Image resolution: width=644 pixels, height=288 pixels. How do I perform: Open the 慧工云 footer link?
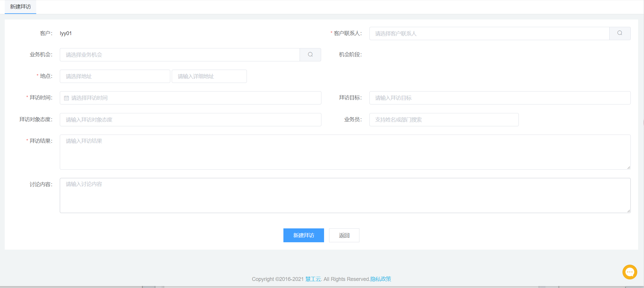pos(313,279)
